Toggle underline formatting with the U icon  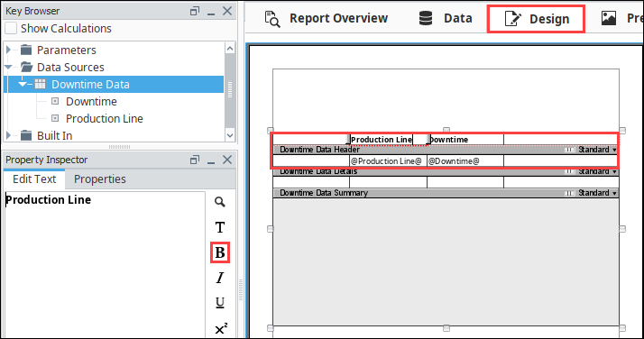tap(220, 303)
